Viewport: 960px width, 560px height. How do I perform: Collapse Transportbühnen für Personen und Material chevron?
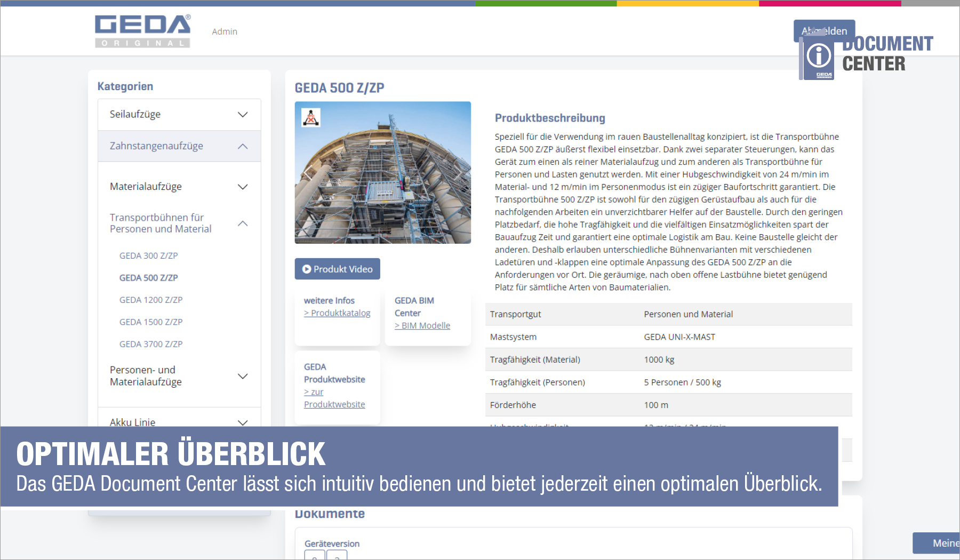click(243, 223)
